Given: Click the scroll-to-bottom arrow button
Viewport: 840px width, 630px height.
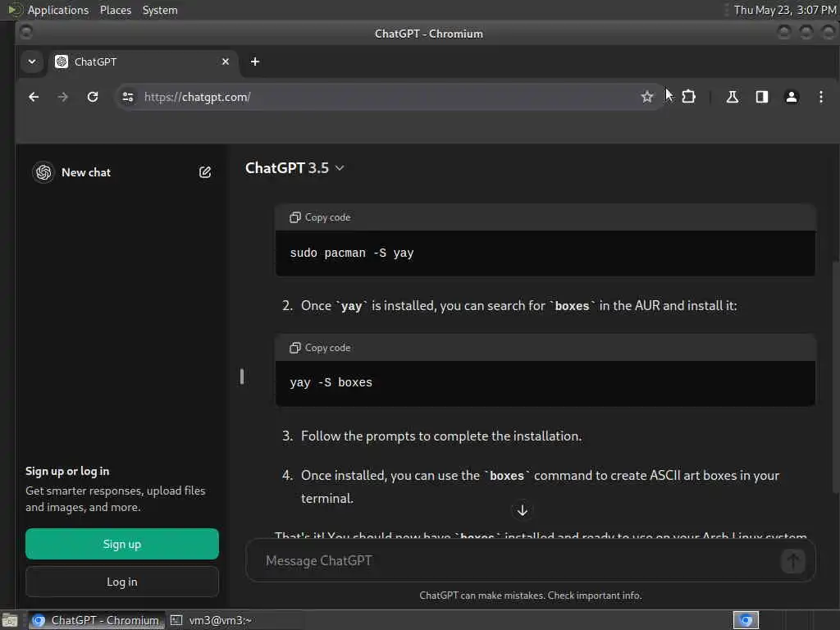Looking at the screenshot, I should [523, 510].
